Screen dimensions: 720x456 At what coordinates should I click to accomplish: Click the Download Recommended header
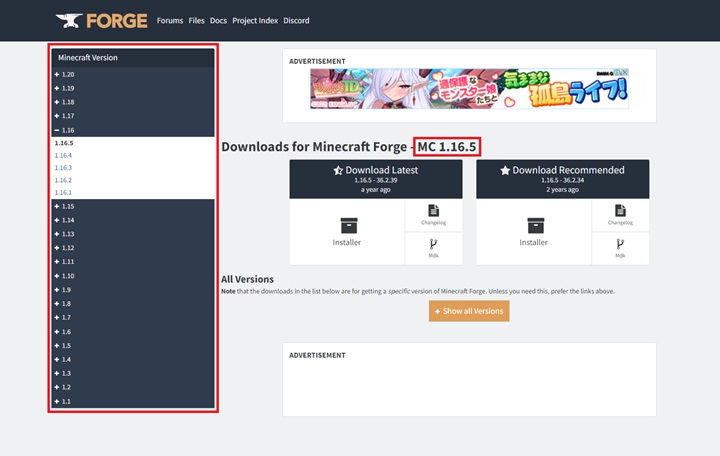[562, 179]
